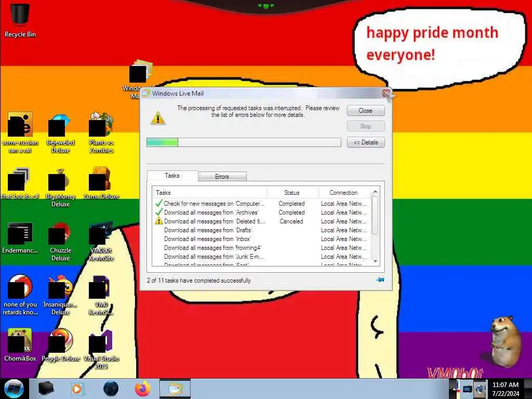Click the blue pin icon in the dialog

click(x=380, y=280)
